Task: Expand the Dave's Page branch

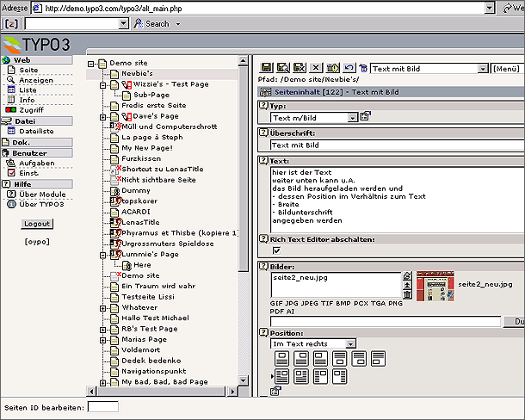Action: 102,117
